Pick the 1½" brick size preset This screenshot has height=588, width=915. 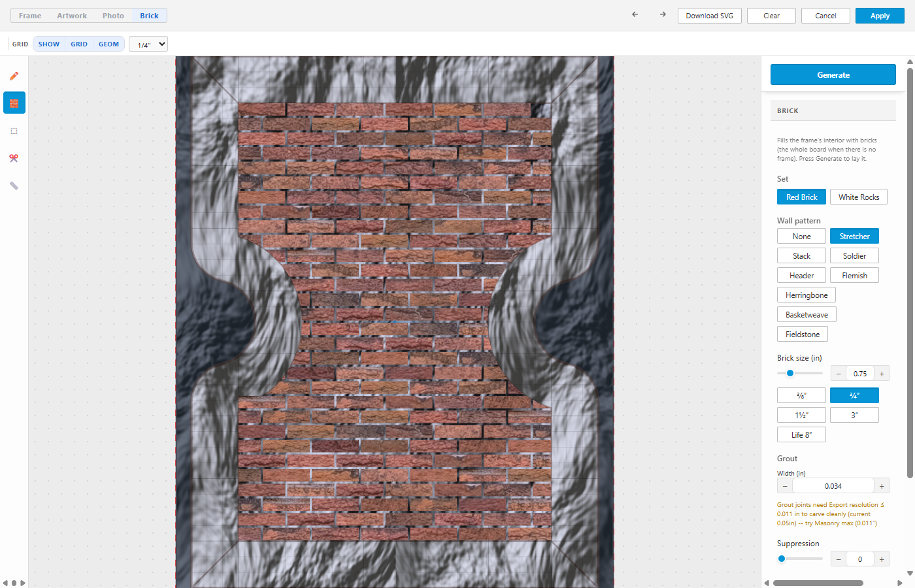[x=801, y=415]
